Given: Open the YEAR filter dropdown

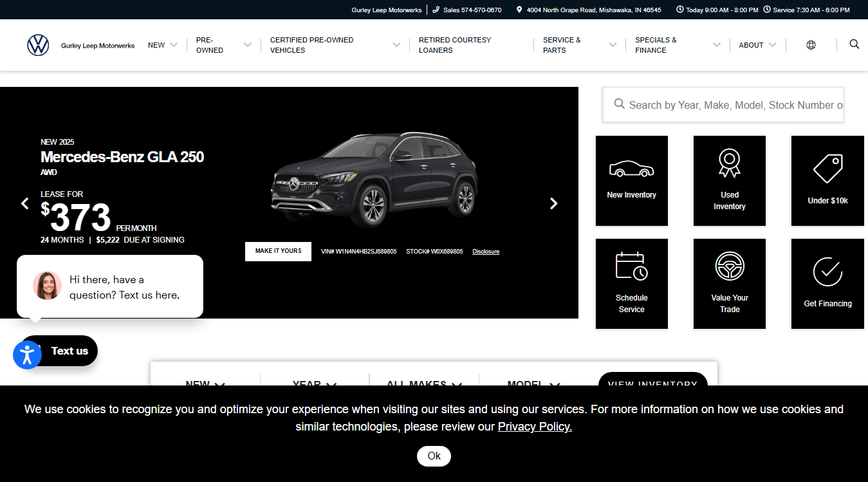Looking at the screenshot, I should pos(315,384).
